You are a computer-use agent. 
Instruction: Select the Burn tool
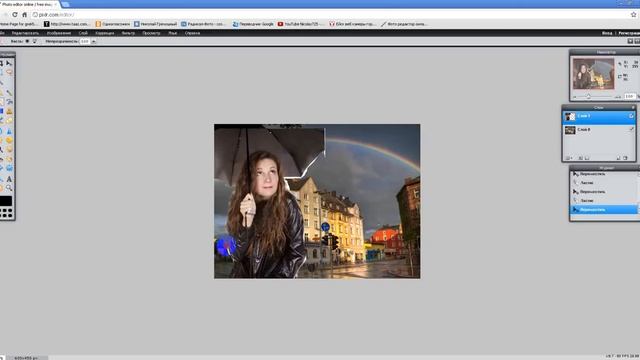pyautogui.click(x=9, y=150)
